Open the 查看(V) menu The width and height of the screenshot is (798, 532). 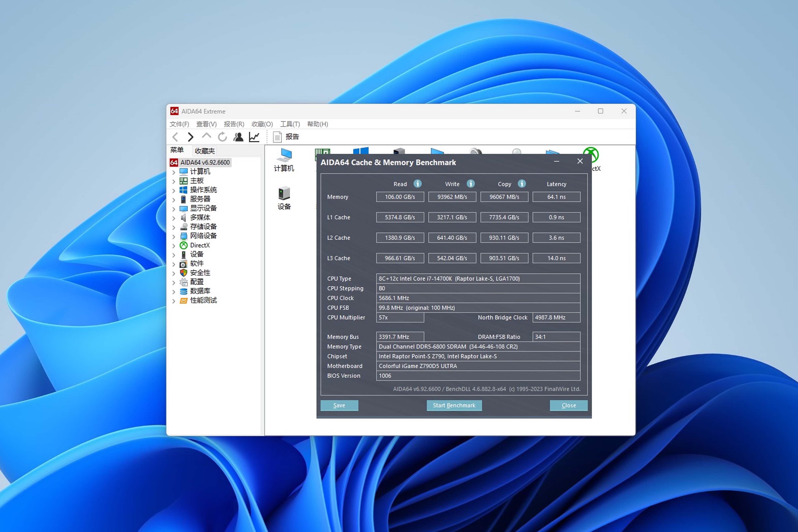click(x=206, y=124)
